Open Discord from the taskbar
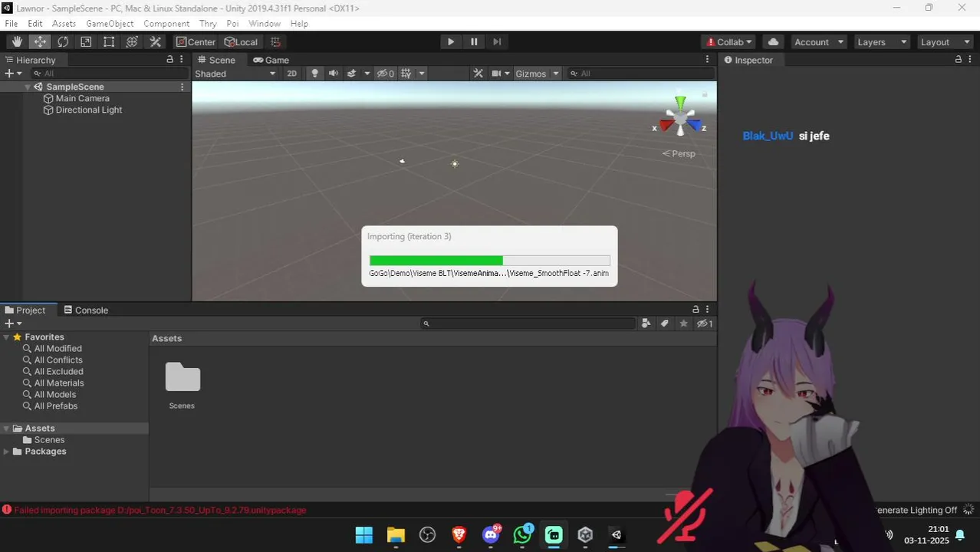 [x=491, y=534]
